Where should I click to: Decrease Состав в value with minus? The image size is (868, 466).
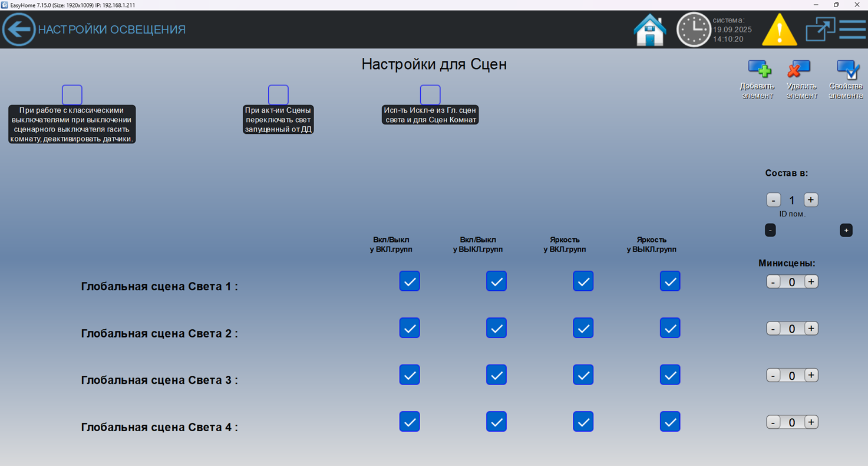pos(773,200)
